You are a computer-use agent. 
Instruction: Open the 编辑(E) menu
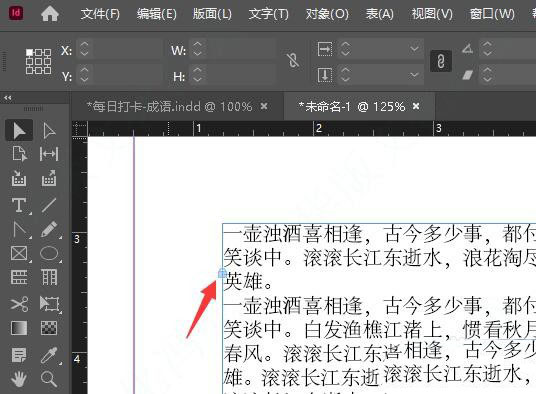point(157,14)
